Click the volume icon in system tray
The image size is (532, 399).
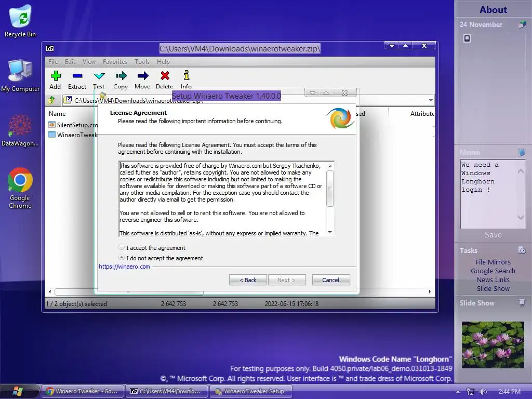point(483,392)
